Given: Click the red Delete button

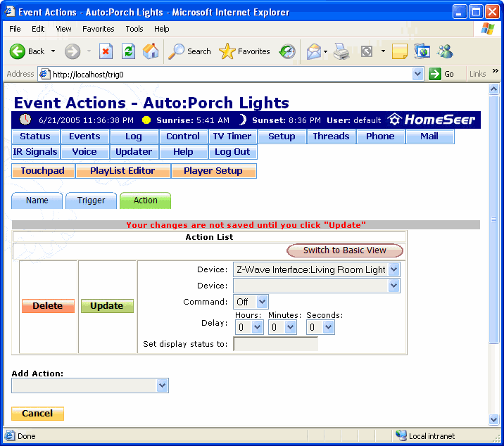Looking at the screenshot, I should click(48, 305).
